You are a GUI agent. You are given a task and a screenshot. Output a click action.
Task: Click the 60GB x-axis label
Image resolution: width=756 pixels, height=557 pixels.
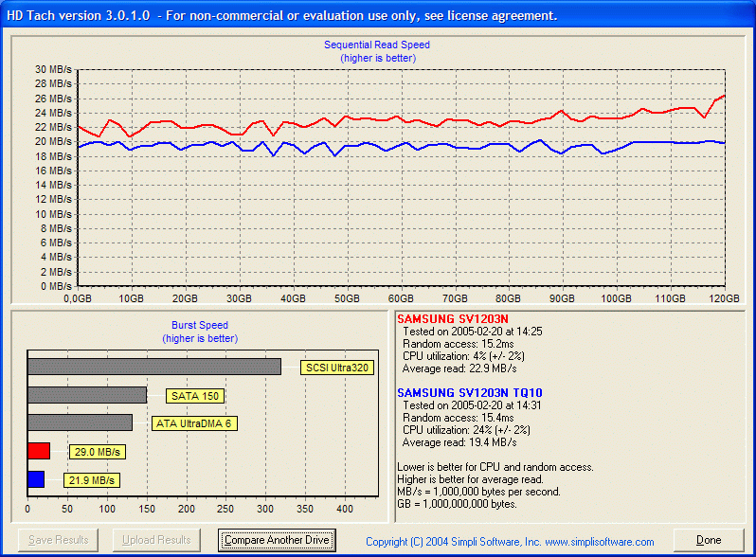click(401, 298)
